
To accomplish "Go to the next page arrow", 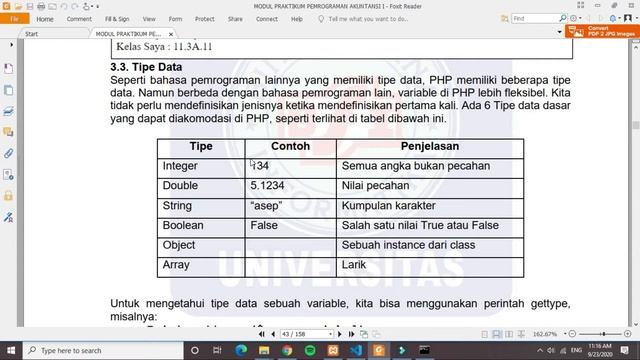I will point(340,334).
